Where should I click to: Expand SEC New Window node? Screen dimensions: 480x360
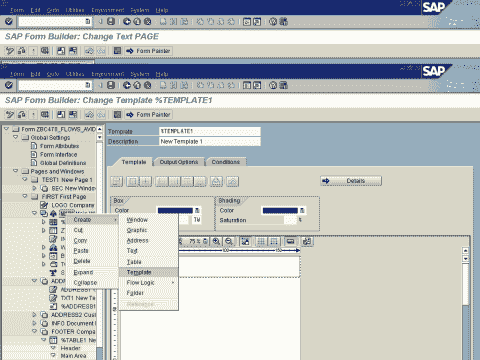point(34,188)
